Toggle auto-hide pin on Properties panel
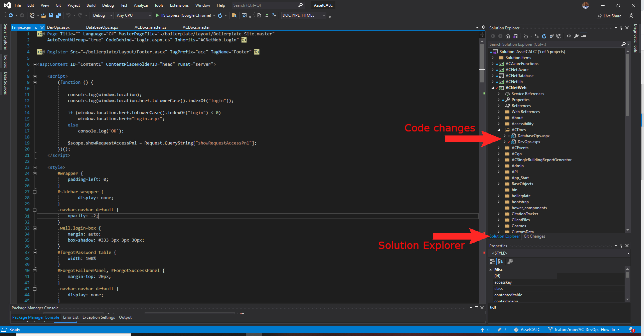The image size is (644, 336). click(x=621, y=246)
